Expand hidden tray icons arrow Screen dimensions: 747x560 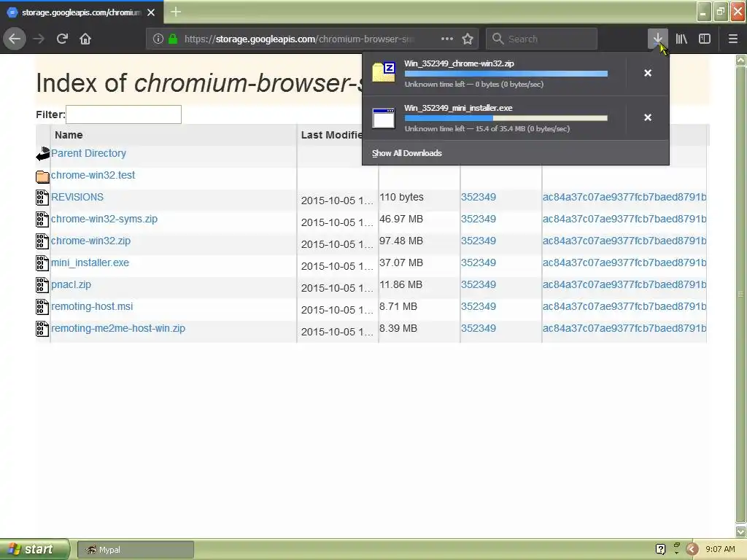click(x=692, y=550)
